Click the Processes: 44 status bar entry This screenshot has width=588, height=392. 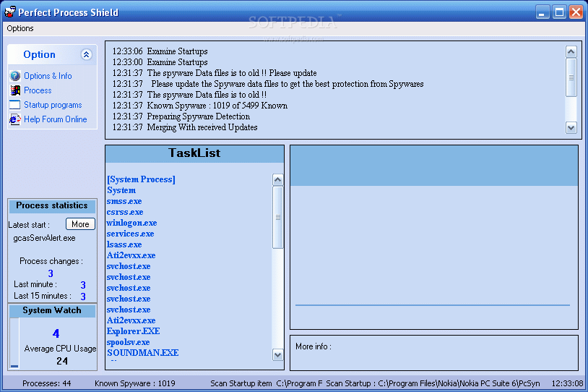[46, 383]
